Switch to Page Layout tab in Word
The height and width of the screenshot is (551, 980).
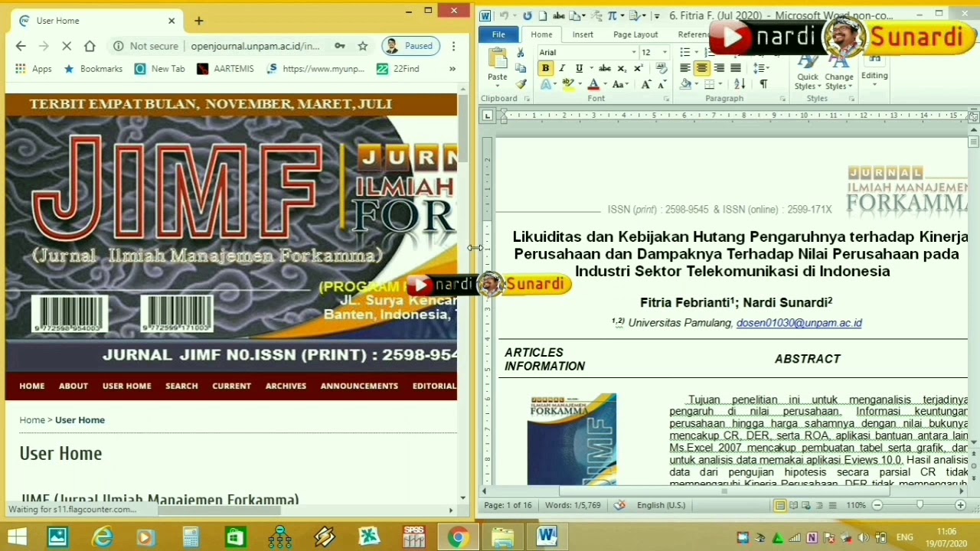point(635,34)
